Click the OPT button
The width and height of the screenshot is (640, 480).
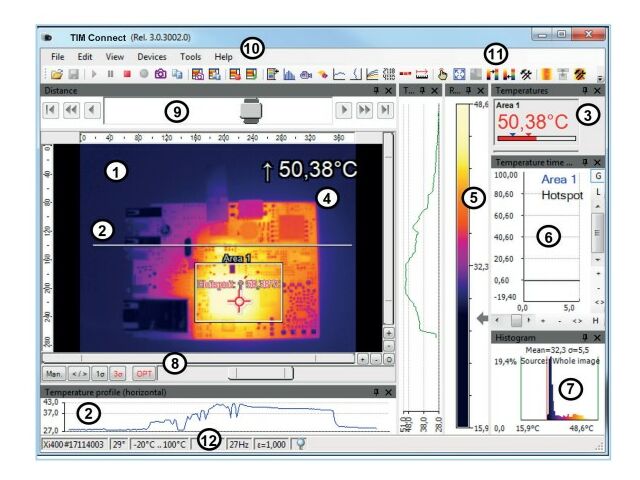coord(145,372)
